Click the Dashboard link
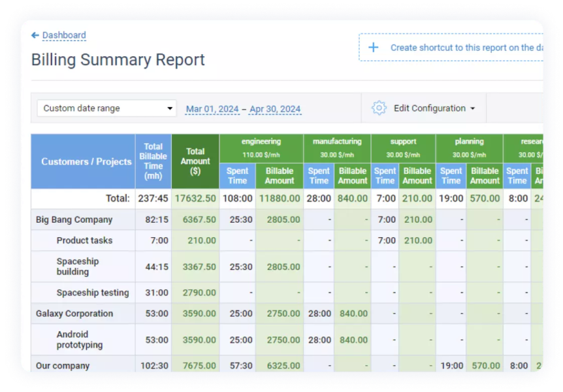 [x=63, y=35]
